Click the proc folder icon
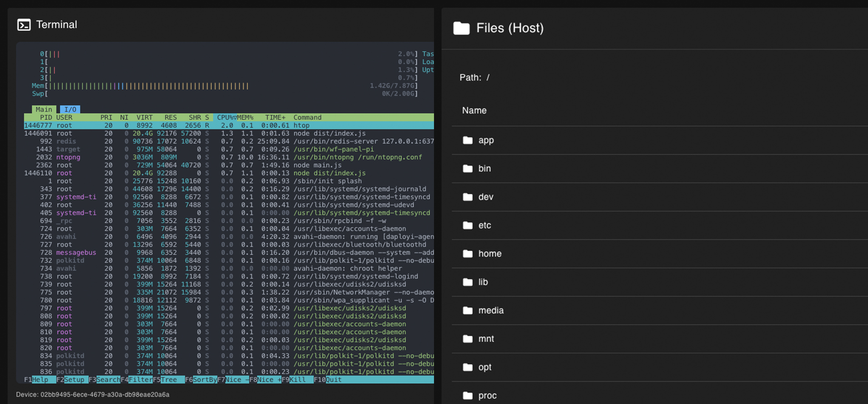The height and width of the screenshot is (404, 868). pyautogui.click(x=468, y=395)
